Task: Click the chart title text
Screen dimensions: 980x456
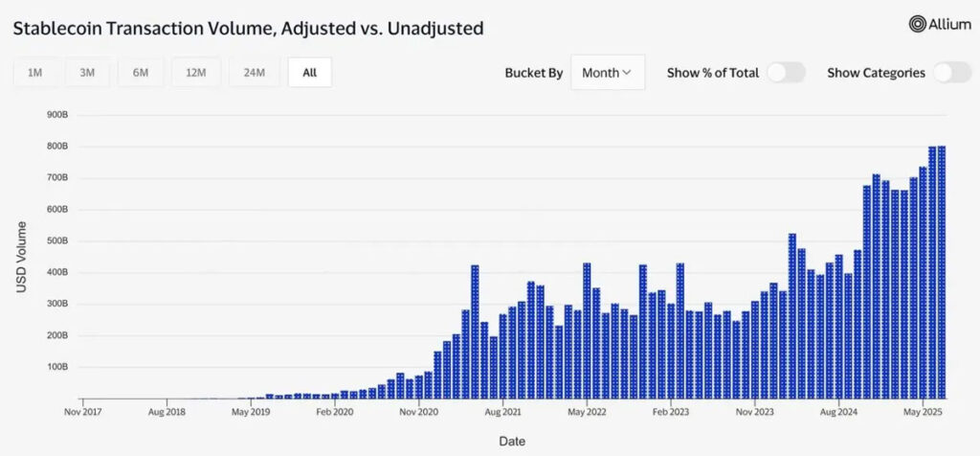Action: pyautogui.click(x=248, y=28)
